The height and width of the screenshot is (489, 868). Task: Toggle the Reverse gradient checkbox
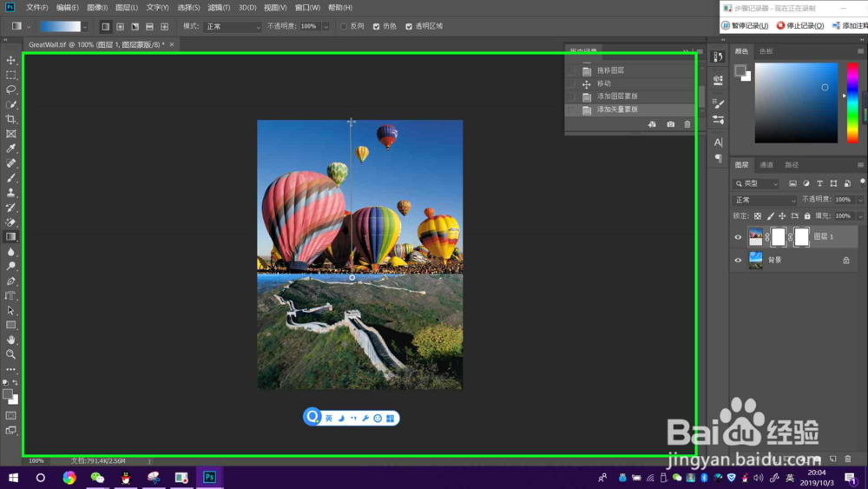344,26
